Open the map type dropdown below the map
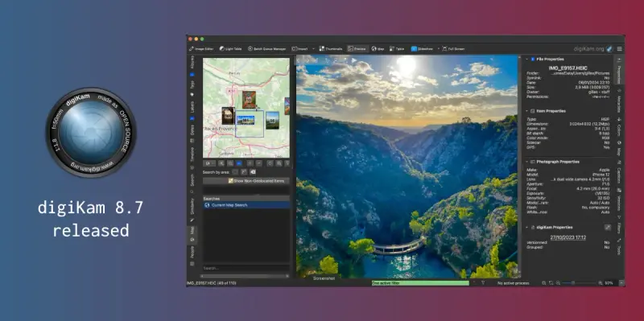Screen dimensions: 644x321 pyautogui.click(x=209, y=163)
